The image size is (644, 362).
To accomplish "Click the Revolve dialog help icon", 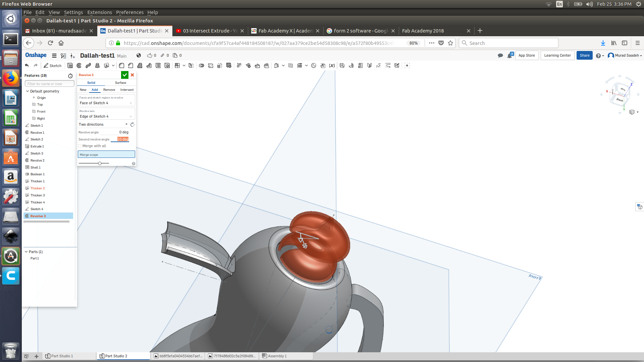I will pos(133,164).
